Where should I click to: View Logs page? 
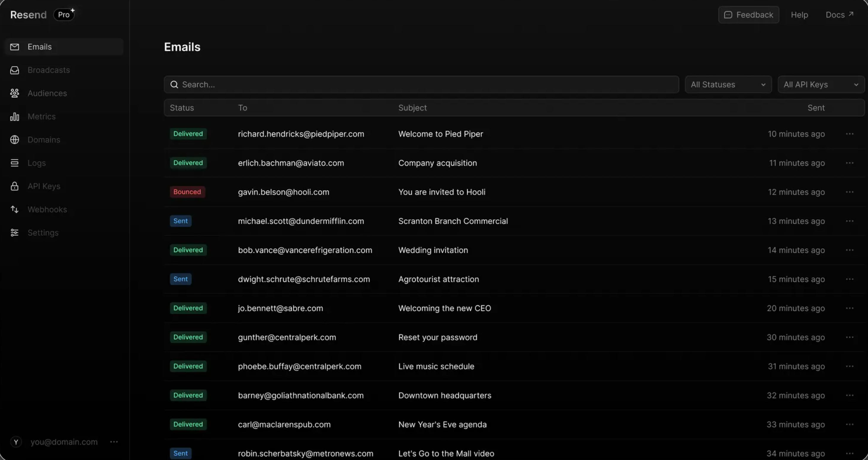click(x=36, y=163)
